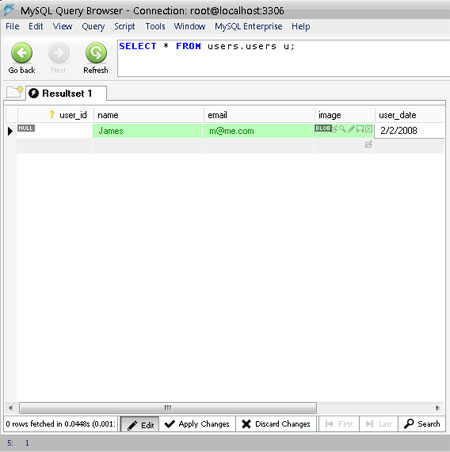Screen dimensions: 450x452
Task: Click the '0 rows fetched' status text
Action: click(60, 424)
